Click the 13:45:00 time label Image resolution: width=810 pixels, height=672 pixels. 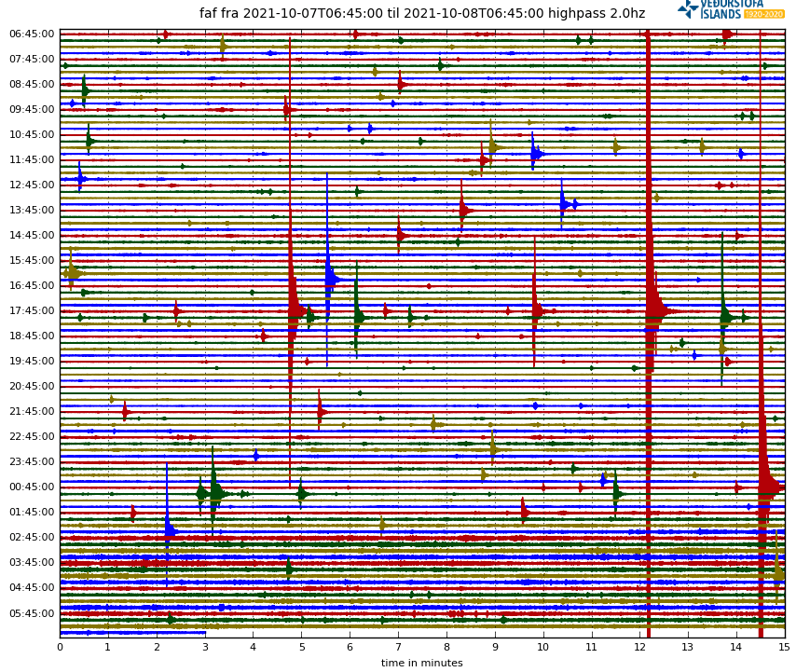click(x=32, y=211)
